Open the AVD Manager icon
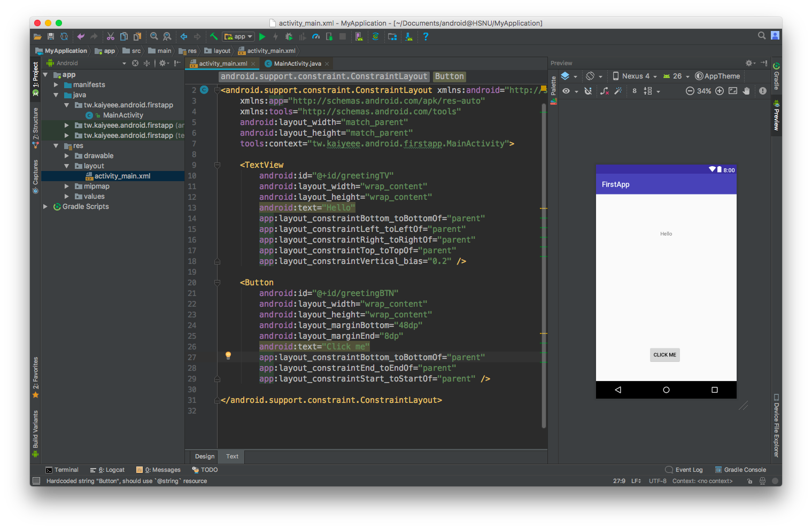 tap(359, 37)
